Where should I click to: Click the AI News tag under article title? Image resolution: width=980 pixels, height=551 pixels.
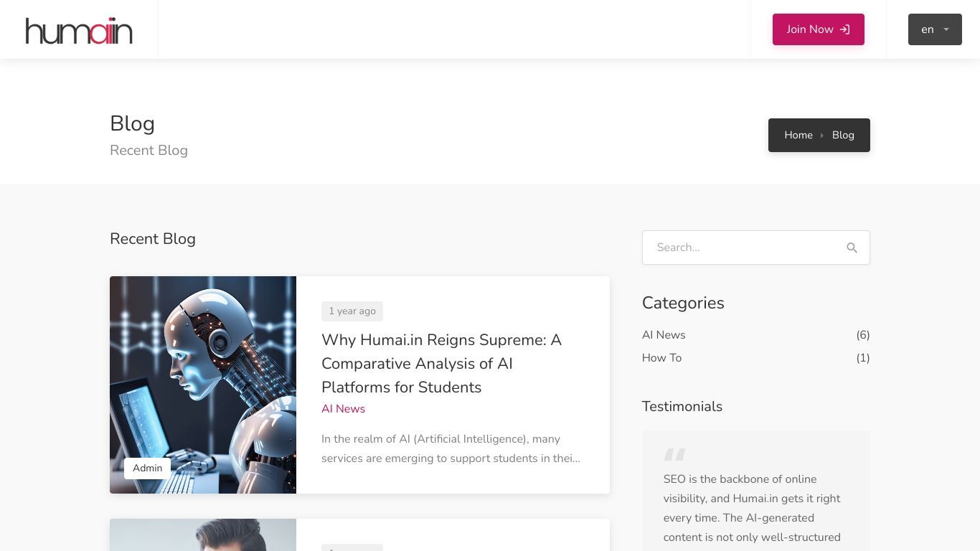click(343, 409)
